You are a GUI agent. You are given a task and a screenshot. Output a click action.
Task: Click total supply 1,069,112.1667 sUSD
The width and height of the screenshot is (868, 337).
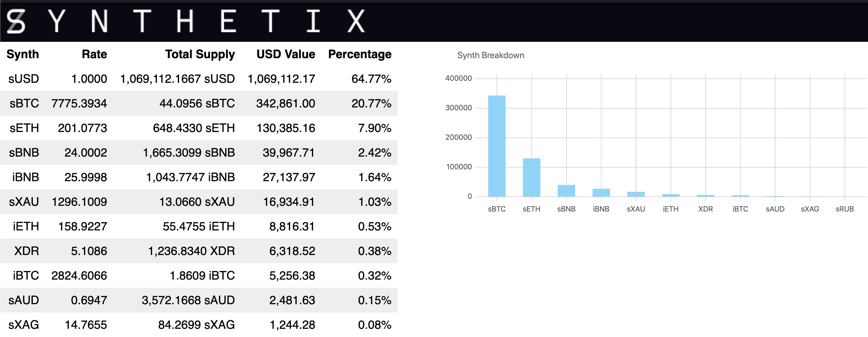tap(177, 79)
